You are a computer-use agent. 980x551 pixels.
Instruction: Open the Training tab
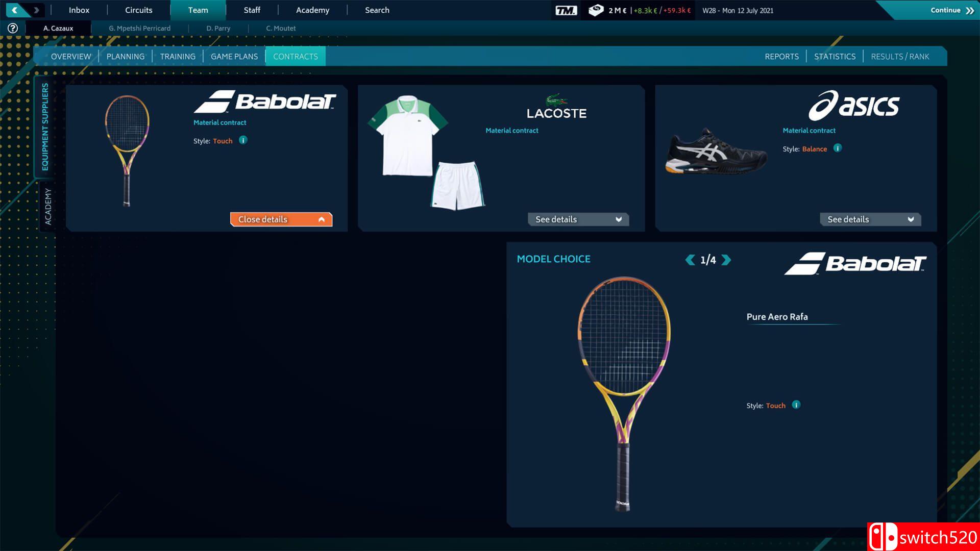[x=178, y=57]
